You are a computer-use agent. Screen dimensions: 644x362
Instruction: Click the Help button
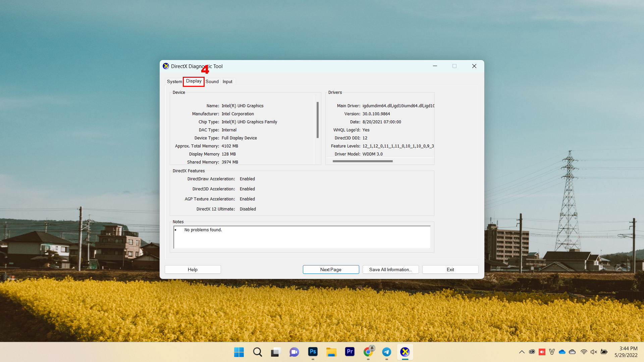193,269
